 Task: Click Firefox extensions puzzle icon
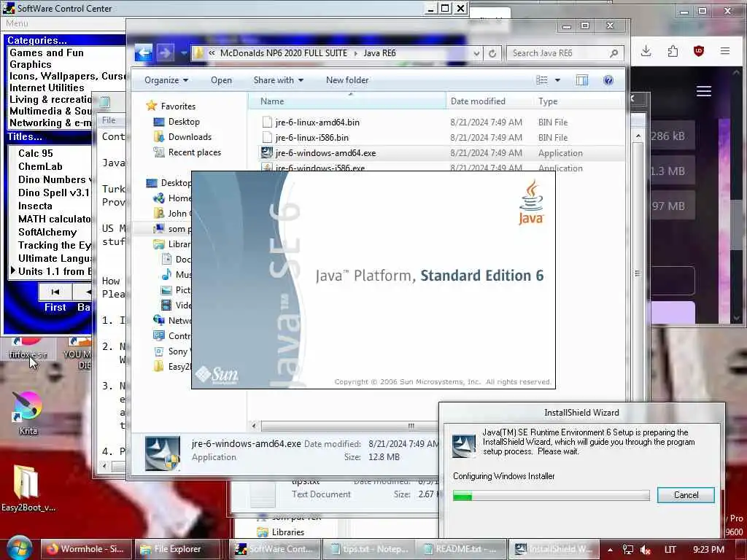(673, 51)
